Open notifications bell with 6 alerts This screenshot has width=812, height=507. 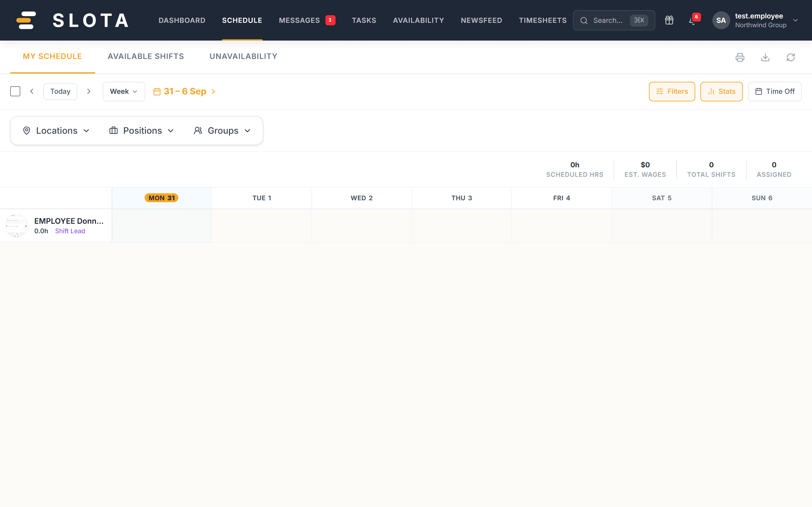692,21
